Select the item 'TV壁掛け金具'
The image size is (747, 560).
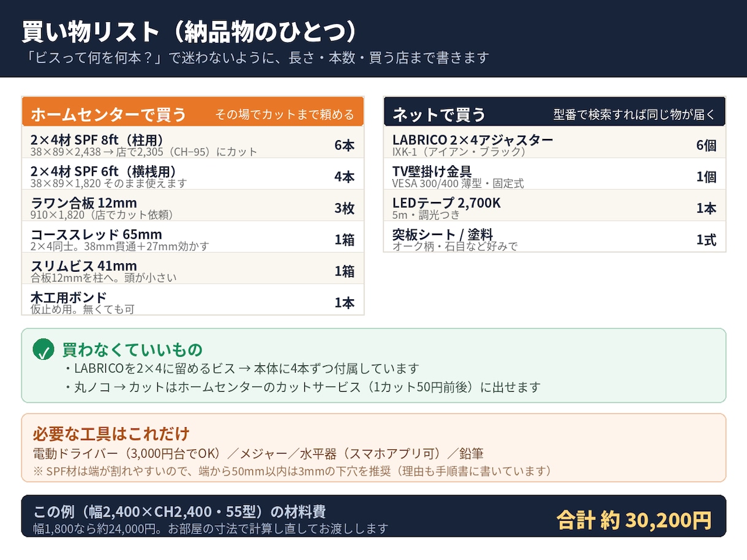432,171
